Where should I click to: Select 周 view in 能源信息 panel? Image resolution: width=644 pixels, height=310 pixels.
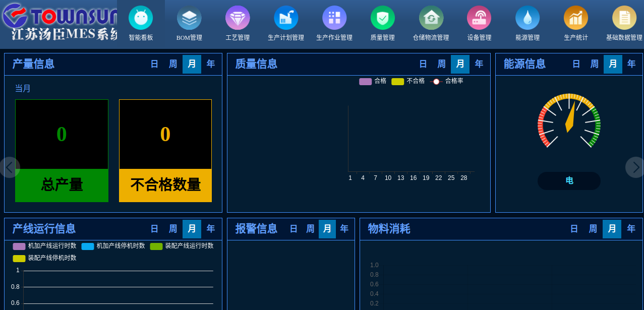click(594, 64)
